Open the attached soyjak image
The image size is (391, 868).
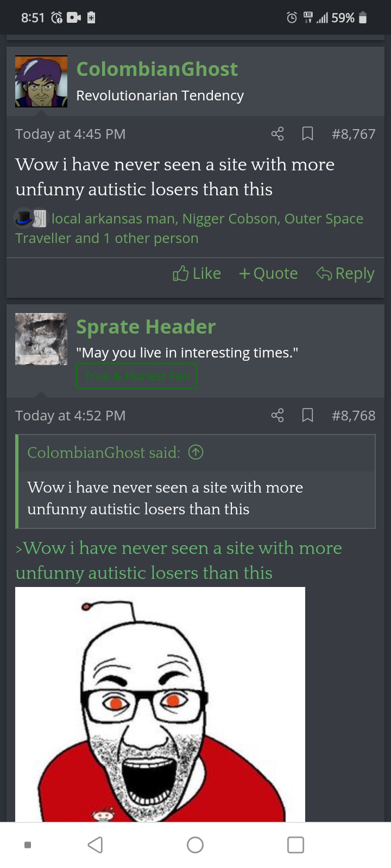[160, 704]
